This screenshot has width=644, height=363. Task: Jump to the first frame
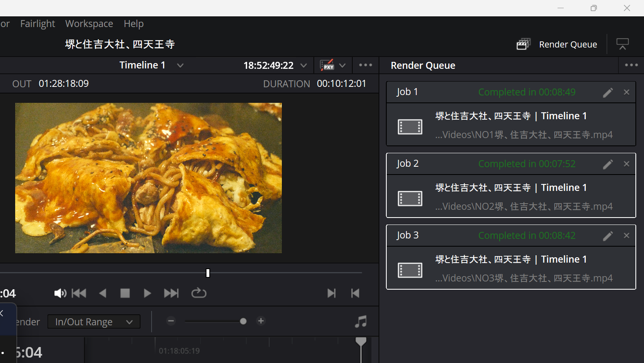coord(79,293)
